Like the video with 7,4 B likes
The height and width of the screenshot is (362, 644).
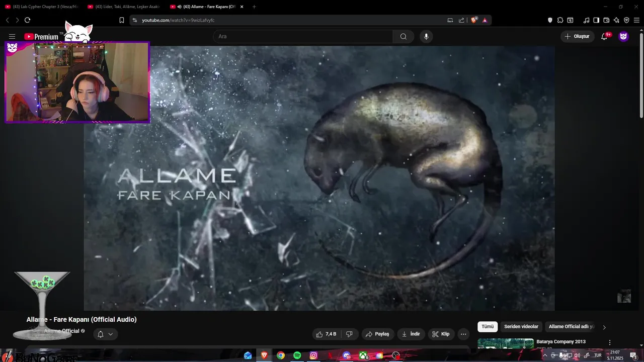pos(326,334)
